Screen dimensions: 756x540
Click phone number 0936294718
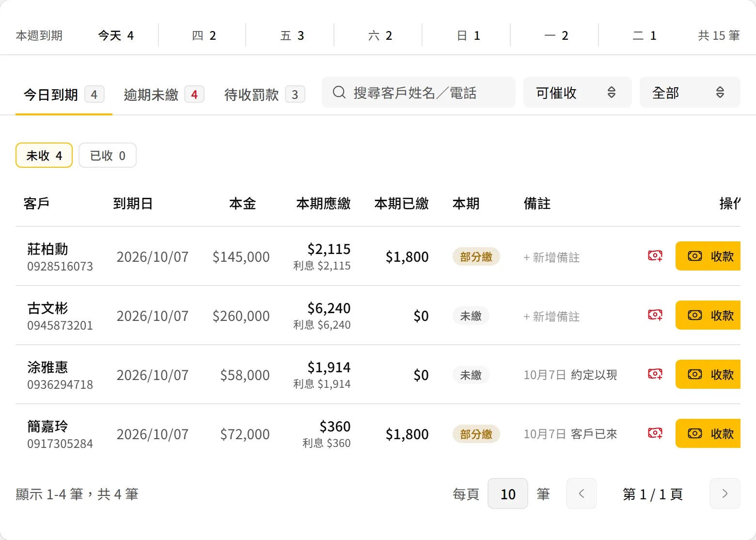point(60,384)
